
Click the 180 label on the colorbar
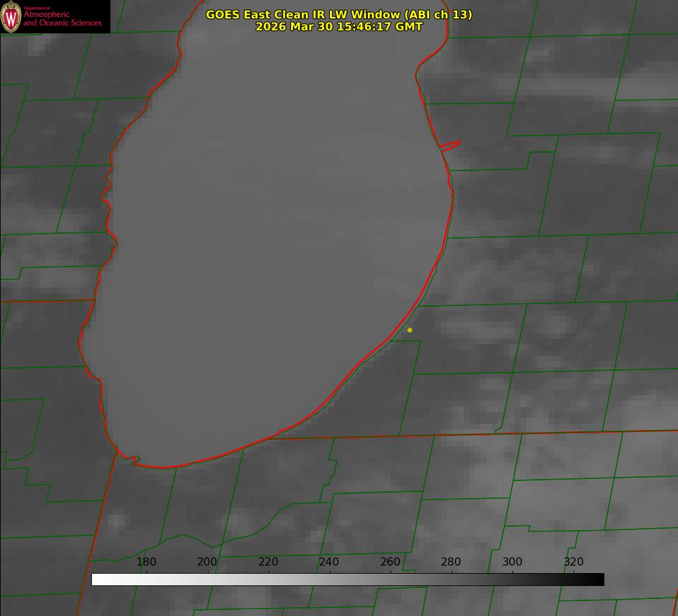[147, 562]
